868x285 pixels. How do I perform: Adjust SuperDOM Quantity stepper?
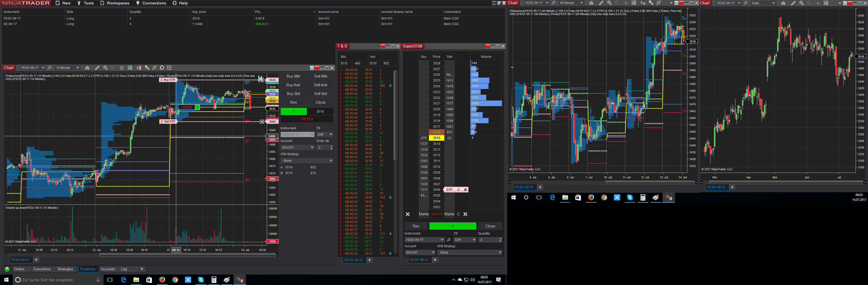tap(500, 240)
